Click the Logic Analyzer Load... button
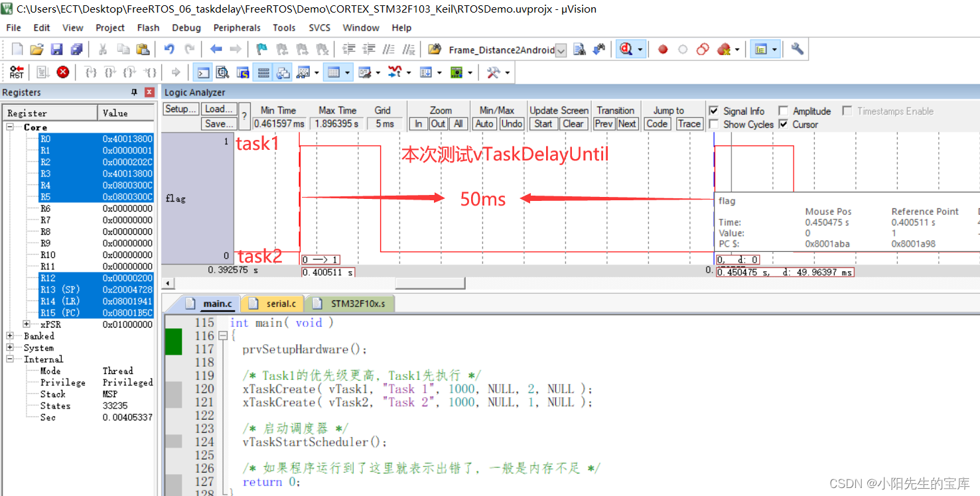This screenshot has height=496, width=980. [x=219, y=109]
